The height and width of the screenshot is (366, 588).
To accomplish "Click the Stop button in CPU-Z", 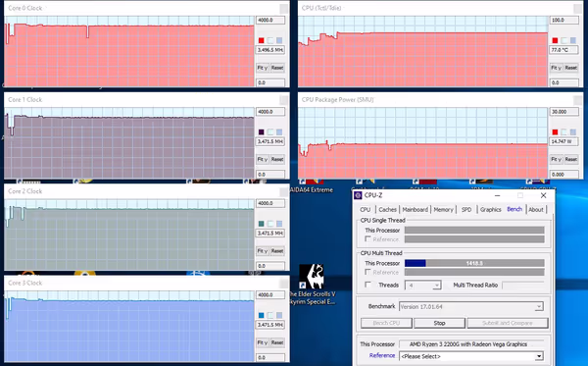I will [439, 323].
